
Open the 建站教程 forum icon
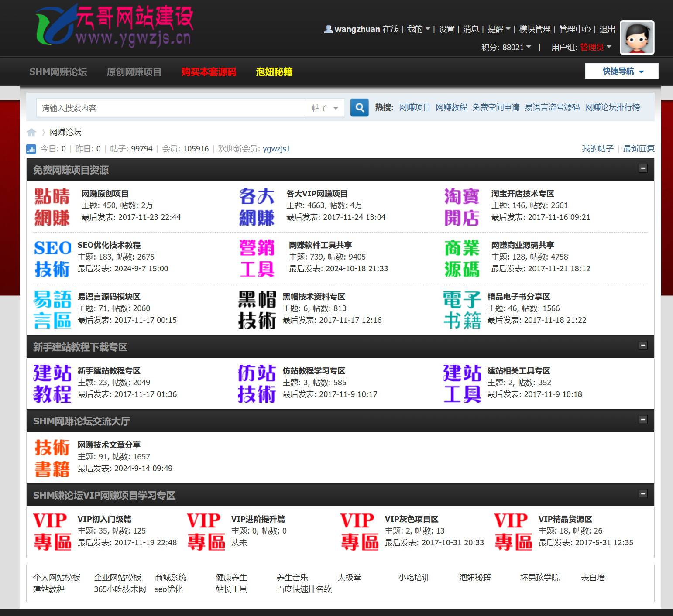(52, 383)
